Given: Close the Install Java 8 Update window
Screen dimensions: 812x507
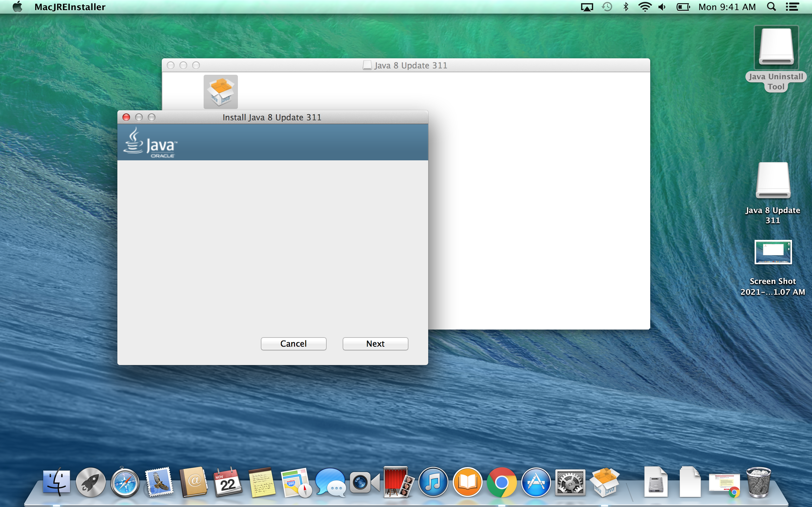Looking at the screenshot, I should pos(126,117).
